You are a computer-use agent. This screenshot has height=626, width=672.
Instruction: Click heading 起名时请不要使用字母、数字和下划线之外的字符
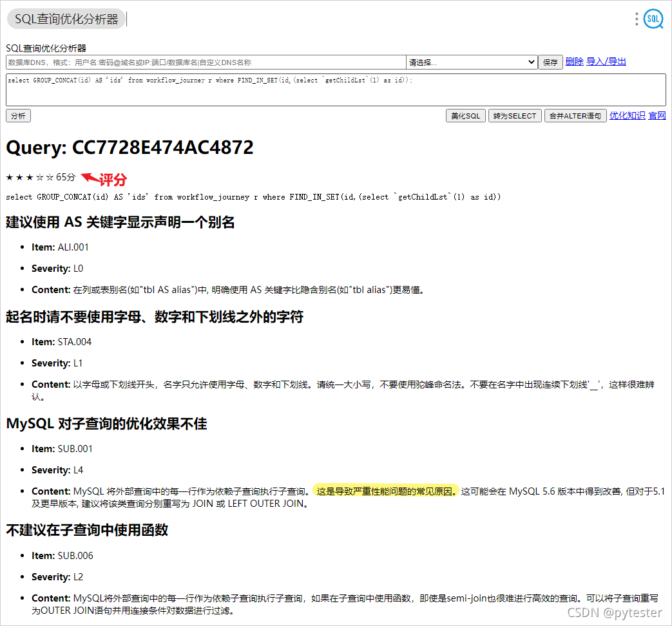point(155,317)
